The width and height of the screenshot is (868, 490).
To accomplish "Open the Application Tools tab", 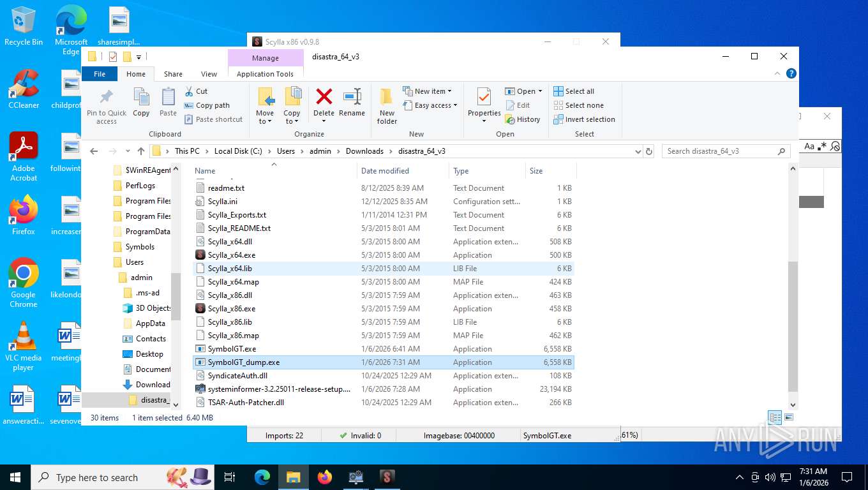I will (x=265, y=74).
